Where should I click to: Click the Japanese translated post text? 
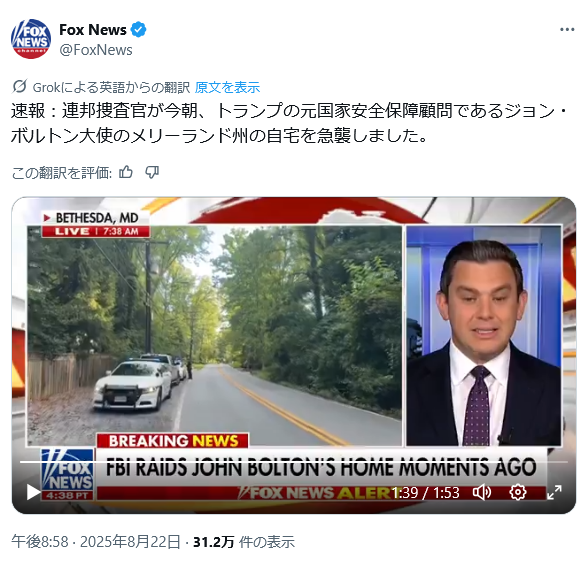[x=290, y=123]
